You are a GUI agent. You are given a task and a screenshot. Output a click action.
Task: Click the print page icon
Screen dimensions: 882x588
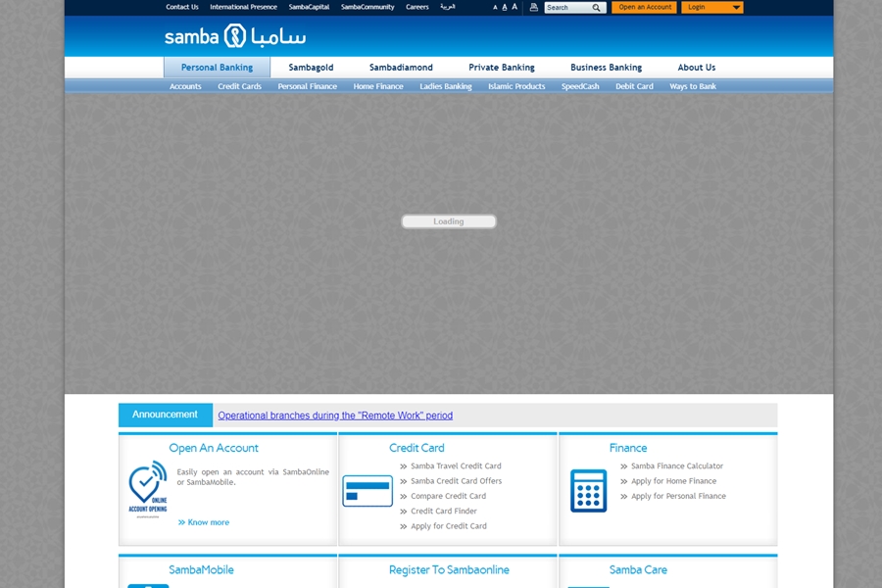pos(534,7)
